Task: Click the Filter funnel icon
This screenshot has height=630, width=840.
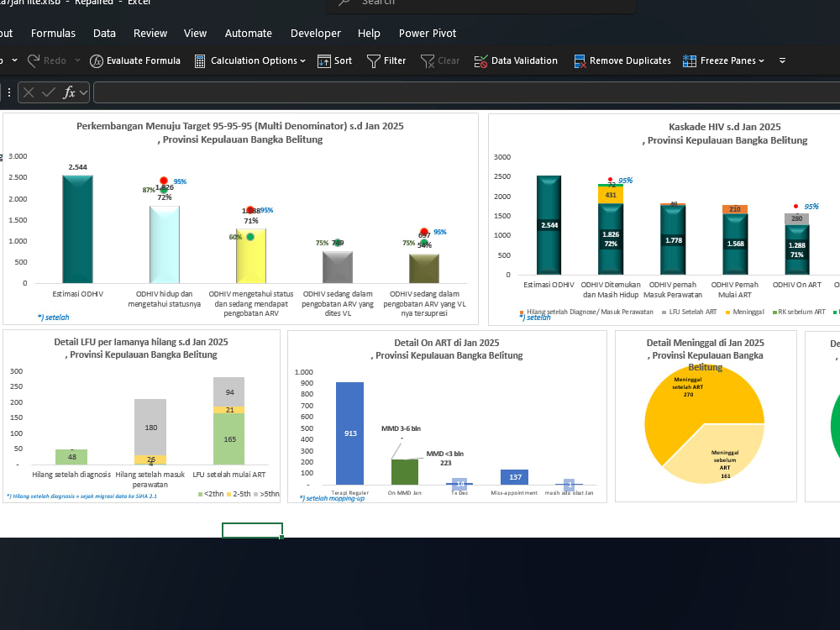Action: point(374,61)
